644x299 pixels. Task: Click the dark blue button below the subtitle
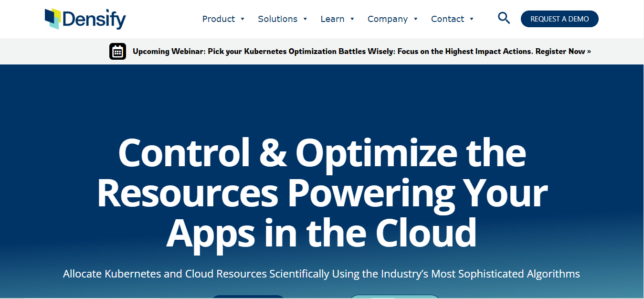click(x=248, y=297)
